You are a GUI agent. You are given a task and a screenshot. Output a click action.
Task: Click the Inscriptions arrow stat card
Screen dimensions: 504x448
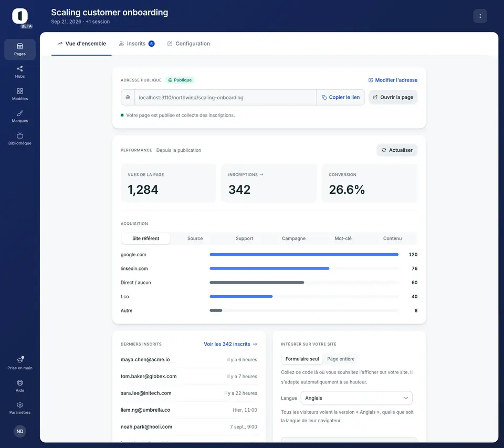[269, 183]
